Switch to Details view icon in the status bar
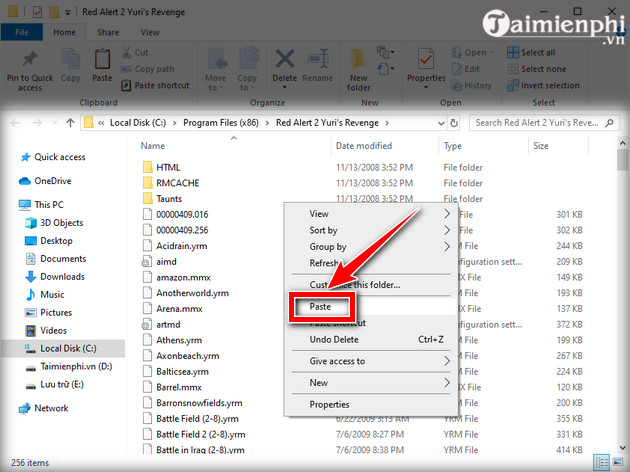This screenshot has height=472, width=630. pos(601,463)
